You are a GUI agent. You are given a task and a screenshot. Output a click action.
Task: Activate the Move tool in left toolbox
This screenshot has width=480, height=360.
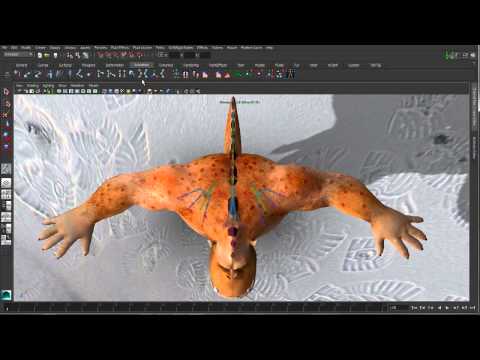6,124
